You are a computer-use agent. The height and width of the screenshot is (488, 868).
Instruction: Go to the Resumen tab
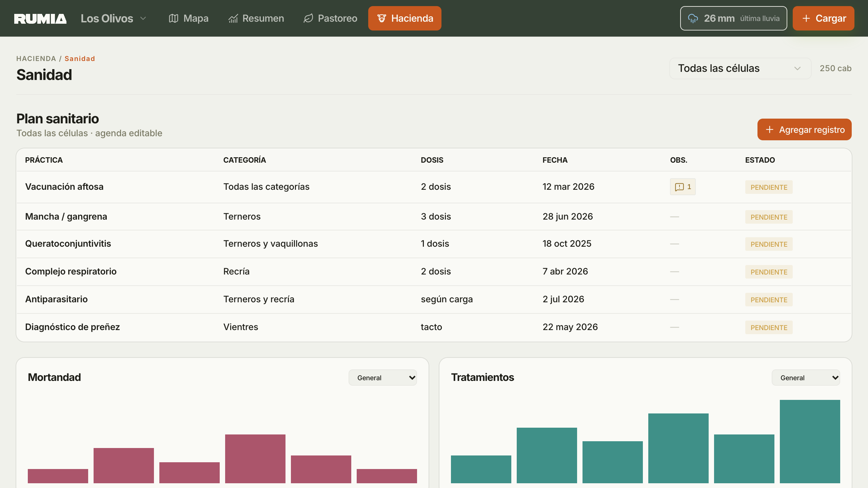pos(256,18)
